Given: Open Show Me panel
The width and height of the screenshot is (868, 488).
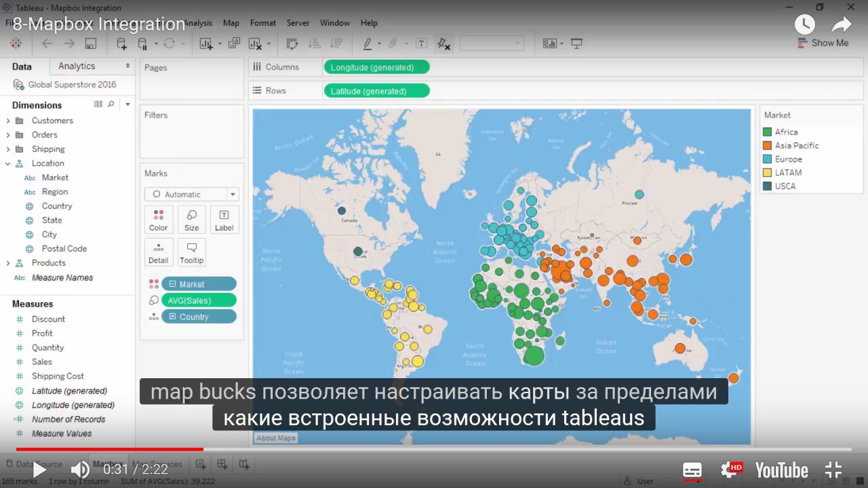Looking at the screenshot, I should 823,43.
